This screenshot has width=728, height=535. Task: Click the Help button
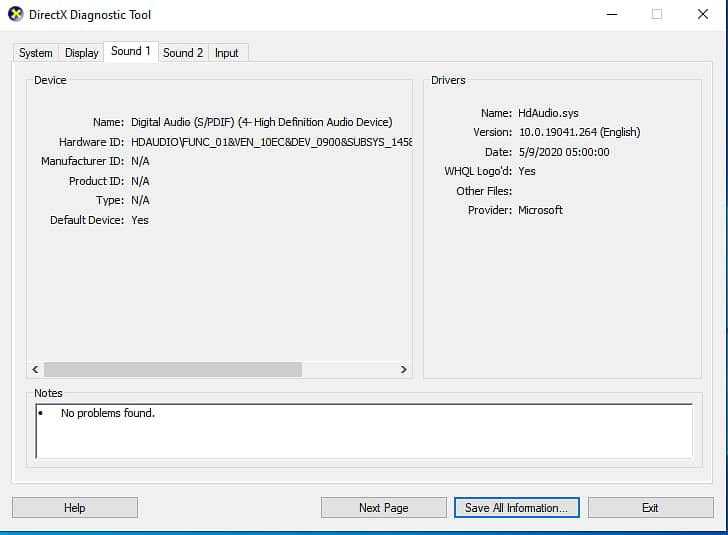pyautogui.click(x=75, y=508)
